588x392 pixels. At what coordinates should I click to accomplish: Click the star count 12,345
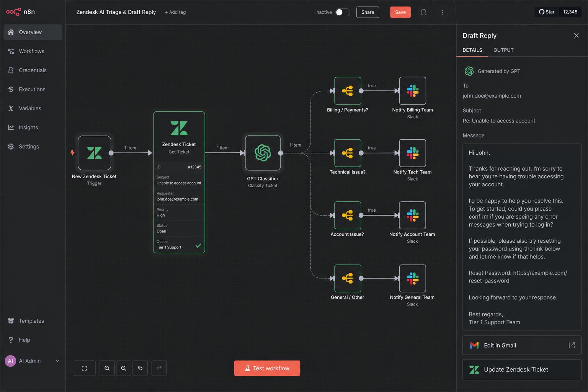tap(570, 12)
